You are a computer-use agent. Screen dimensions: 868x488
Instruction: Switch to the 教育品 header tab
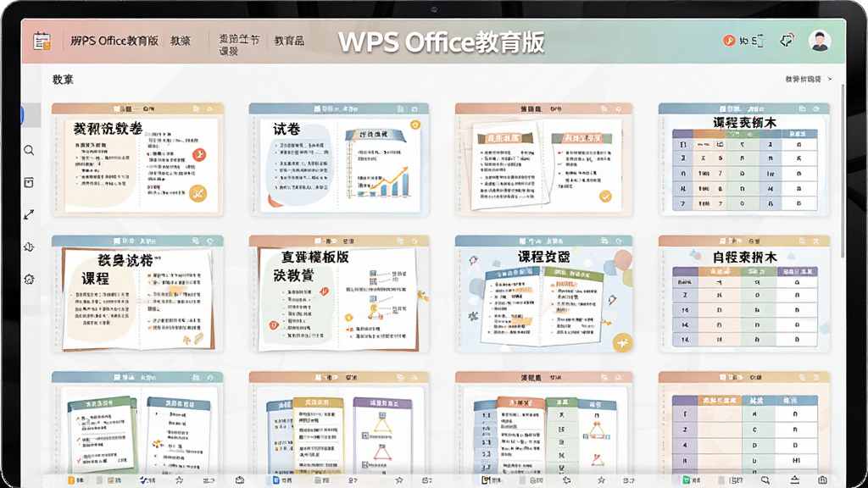point(289,41)
